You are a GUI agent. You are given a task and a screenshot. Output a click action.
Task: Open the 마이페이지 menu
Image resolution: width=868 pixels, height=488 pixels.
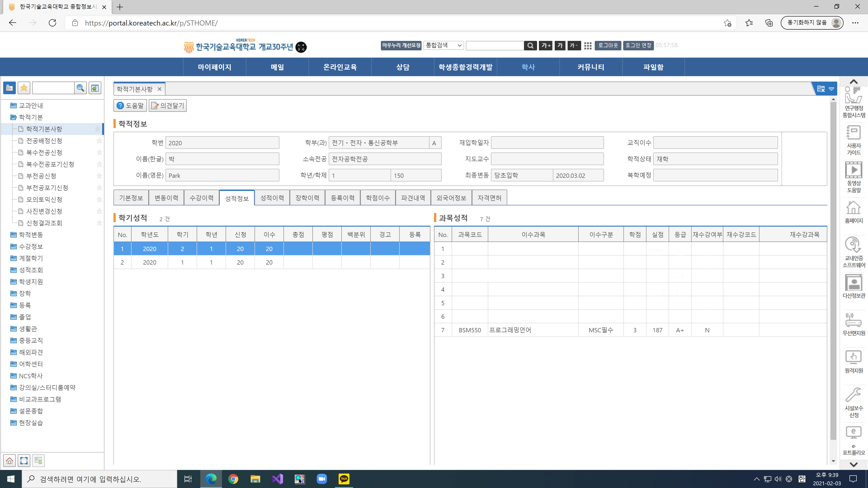tap(215, 67)
